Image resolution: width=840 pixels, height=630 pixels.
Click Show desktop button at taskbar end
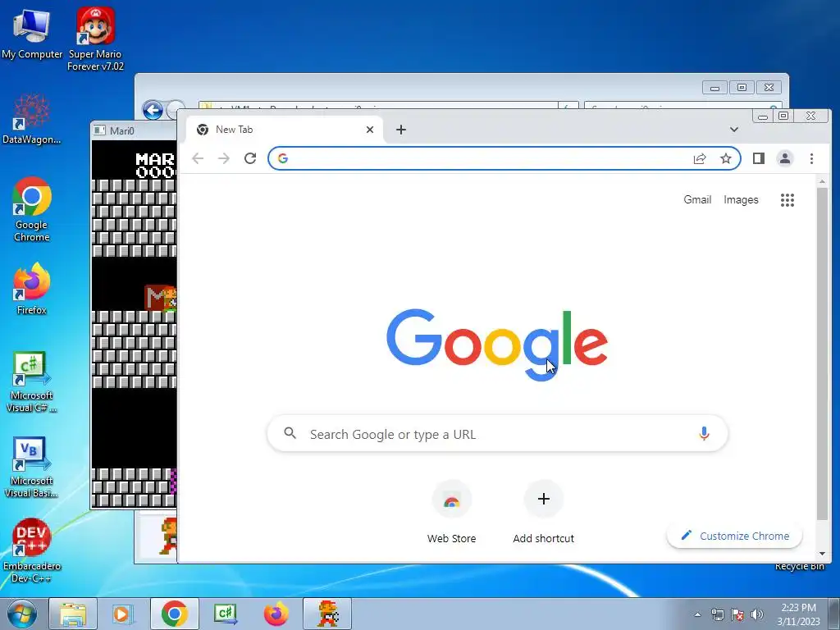point(834,614)
